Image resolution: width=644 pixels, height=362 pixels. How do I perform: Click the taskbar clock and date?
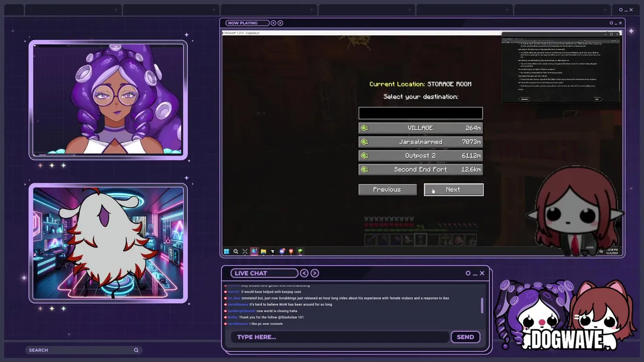pos(612,251)
